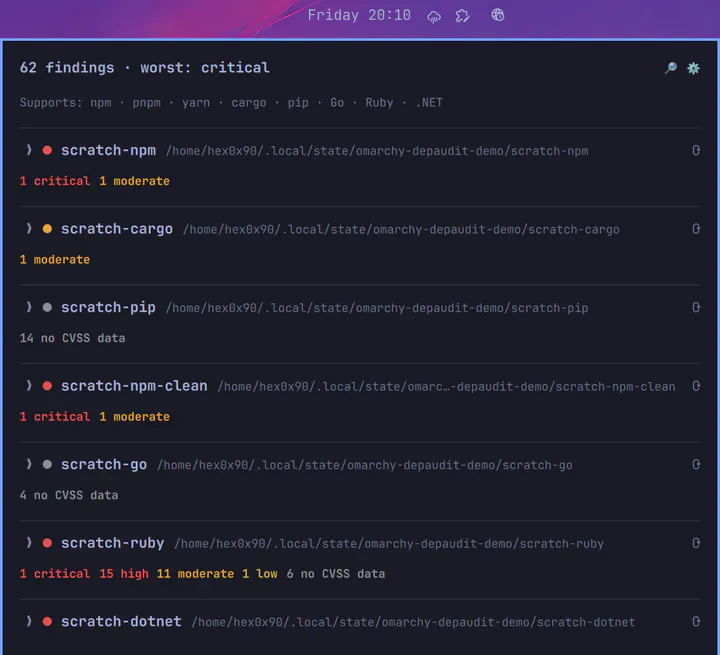Refresh the scratch-npm project scan
This screenshot has width=720, height=655.
point(696,150)
